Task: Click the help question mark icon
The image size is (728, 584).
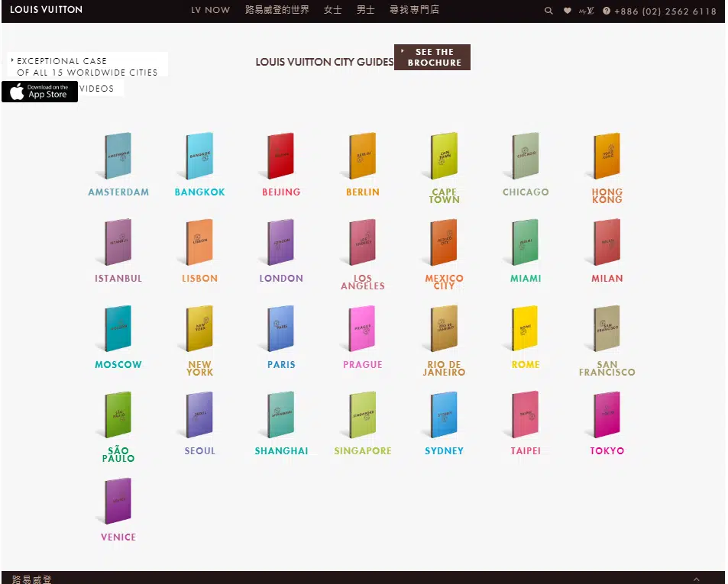Action: (607, 11)
